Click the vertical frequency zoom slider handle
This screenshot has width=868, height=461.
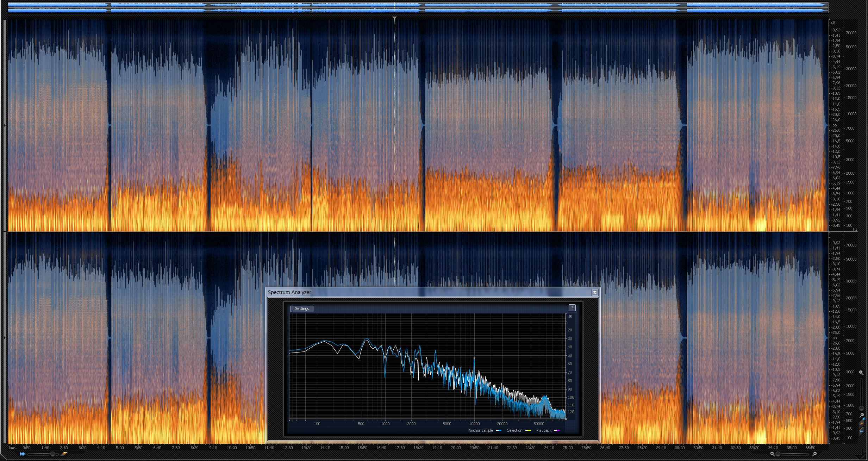861,408
